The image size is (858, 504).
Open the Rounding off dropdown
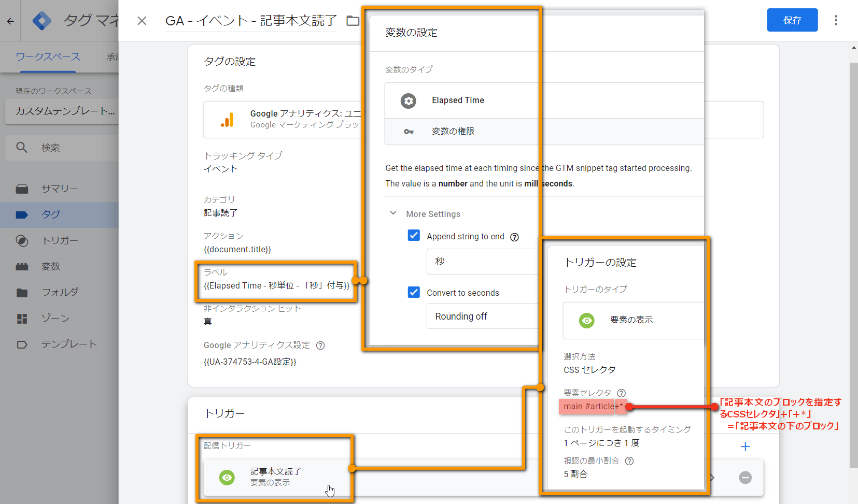click(x=482, y=316)
